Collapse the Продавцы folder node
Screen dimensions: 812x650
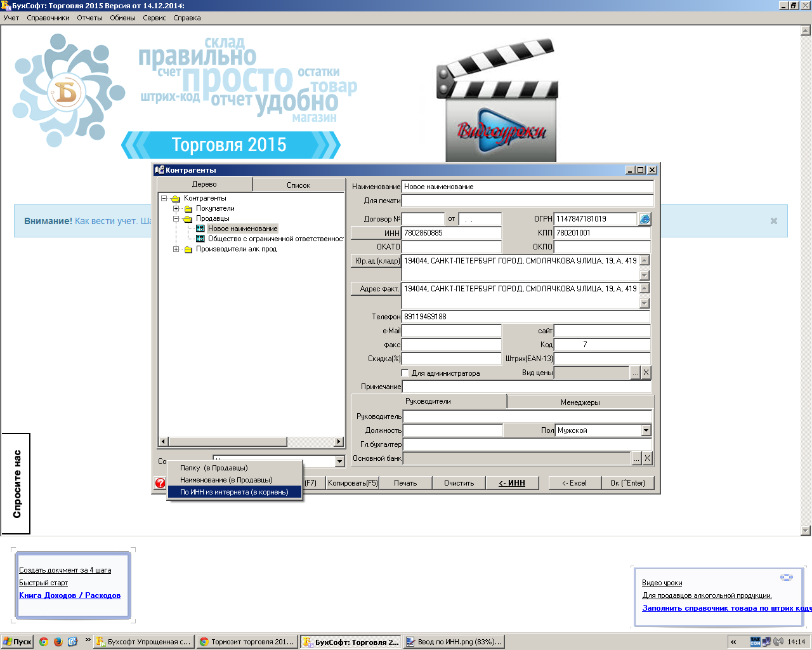click(176, 218)
